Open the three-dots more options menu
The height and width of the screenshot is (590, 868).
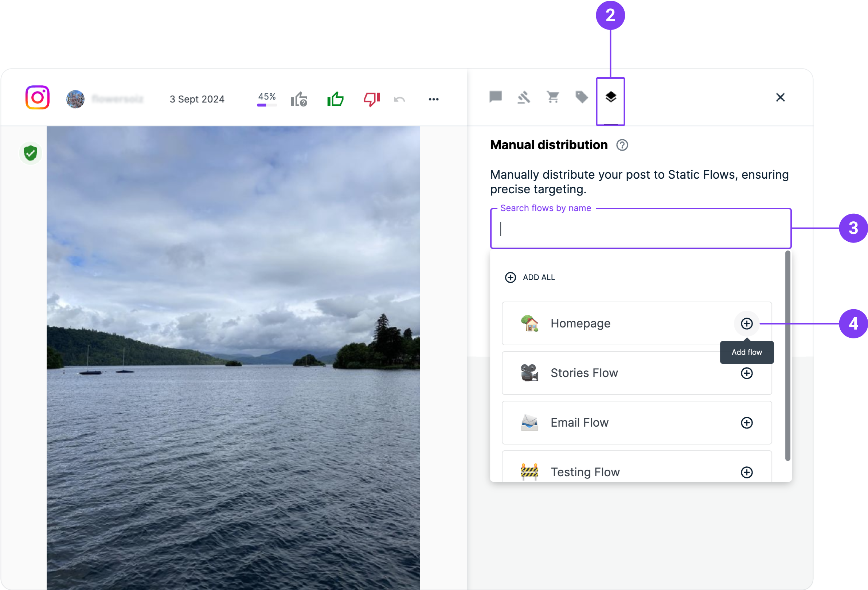coord(433,100)
